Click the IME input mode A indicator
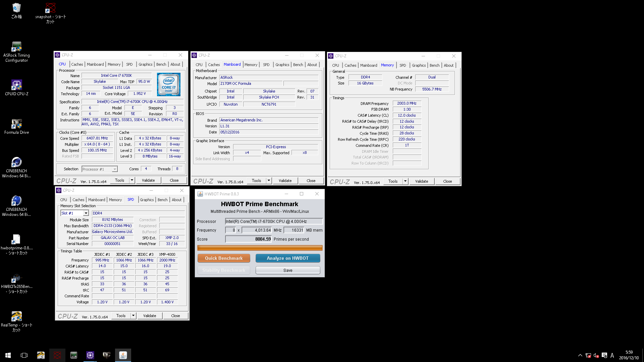This screenshot has width=644, height=362. [x=612, y=355]
